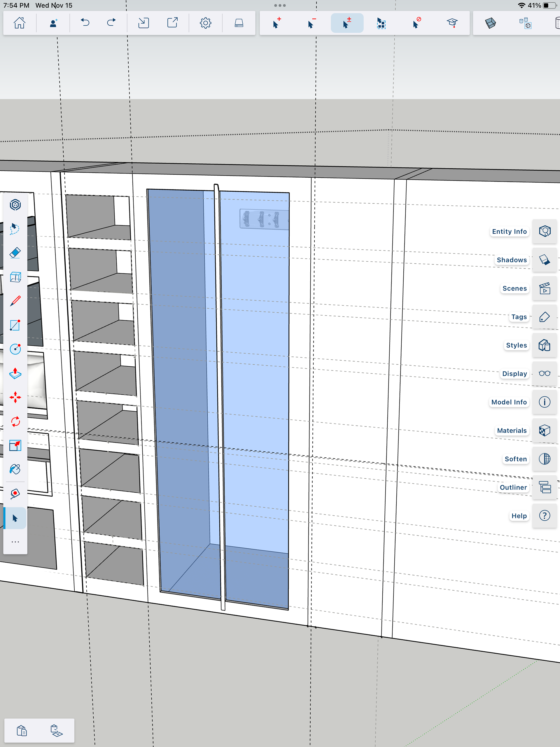
Task: Undo the last action
Action: click(x=85, y=23)
